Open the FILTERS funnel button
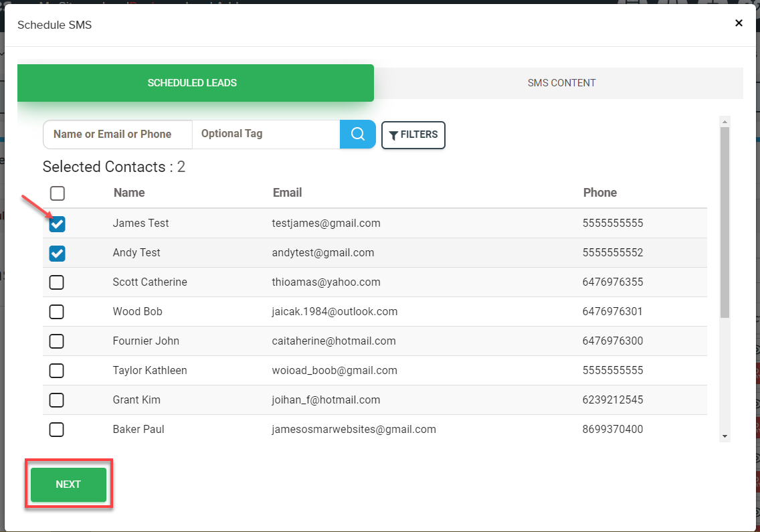This screenshot has width=760, height=532. tap(413, 135)
